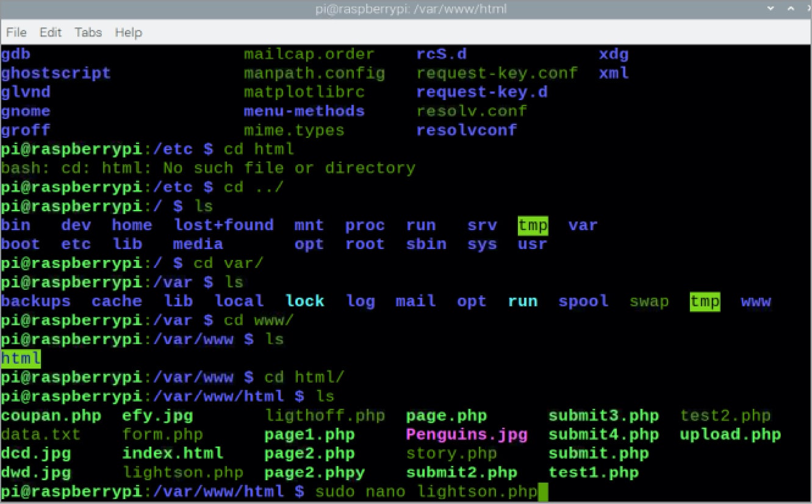Viewport: 812px width, 504px height.
Task: Click upload.php in the file listing
Action: (x=730, y=435)
